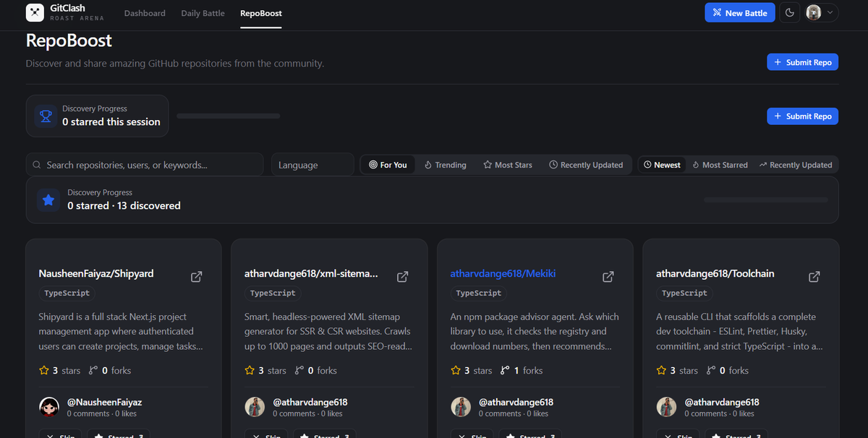Image resolution: width=868 pixels, height=438 pixels.
Task: Click TypeScript tag on Toolchain card
Action: click(x=684, y=293)
